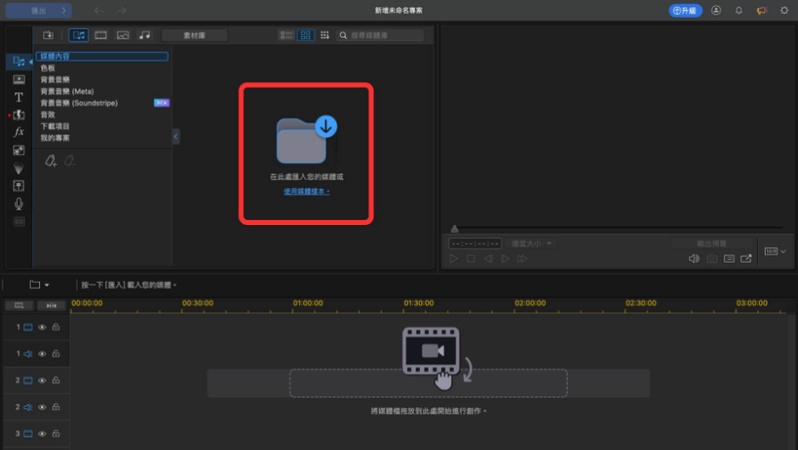Open the Effects room (fx icon)
Viewport: 798px width, 450px height.
coord(18,132)
